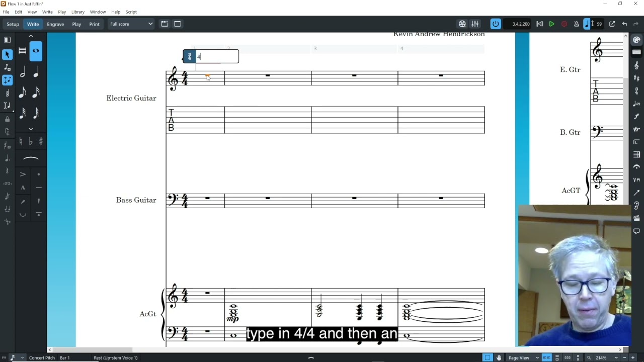The image size is (644, 362).
Task: Select the scissors tool
Action: click(7, 222)
